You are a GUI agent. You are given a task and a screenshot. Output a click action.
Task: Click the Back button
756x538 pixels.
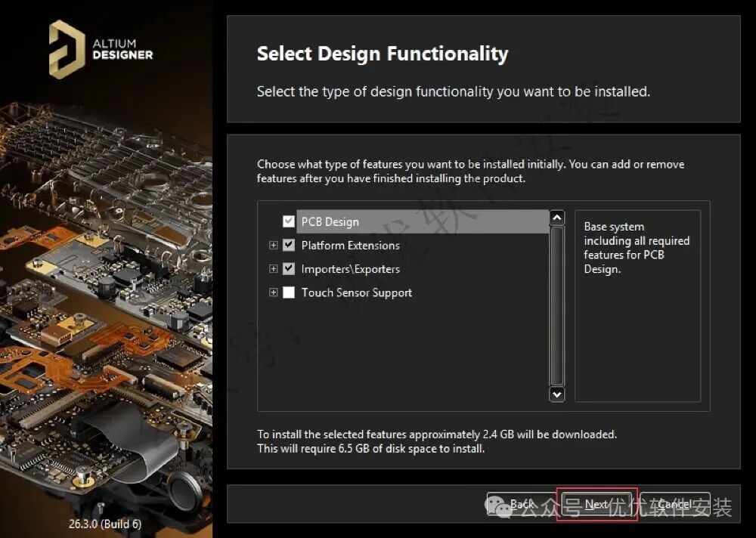pos(522,504)
